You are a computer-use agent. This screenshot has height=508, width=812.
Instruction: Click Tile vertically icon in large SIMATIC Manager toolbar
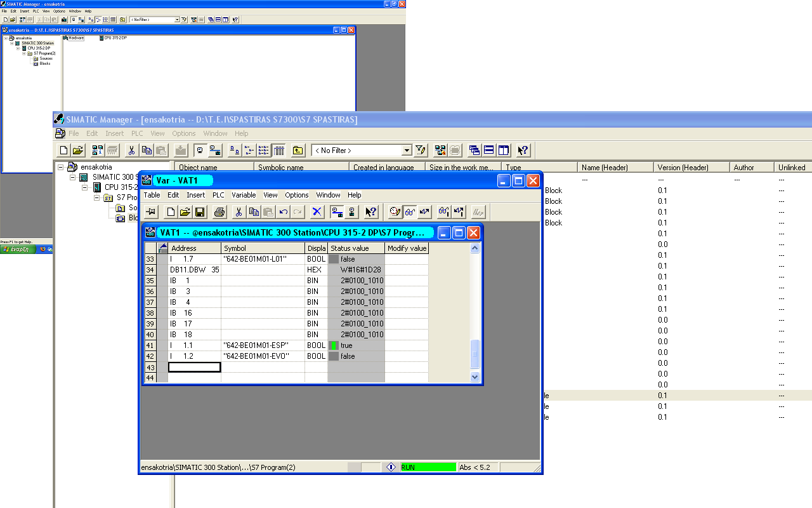(504, 150)
